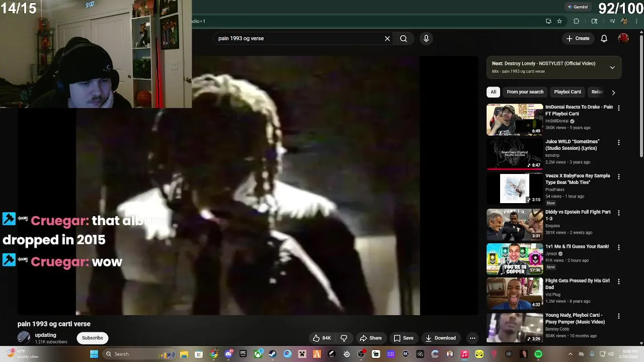Download the video

pyautogui.click(x=440, y=338)
